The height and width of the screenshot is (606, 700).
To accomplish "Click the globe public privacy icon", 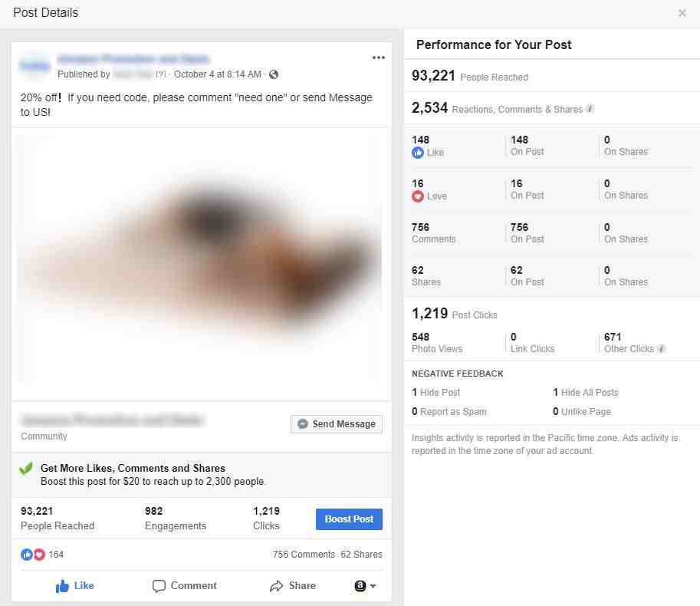I will pyautogui.click(x=274, y=74).
